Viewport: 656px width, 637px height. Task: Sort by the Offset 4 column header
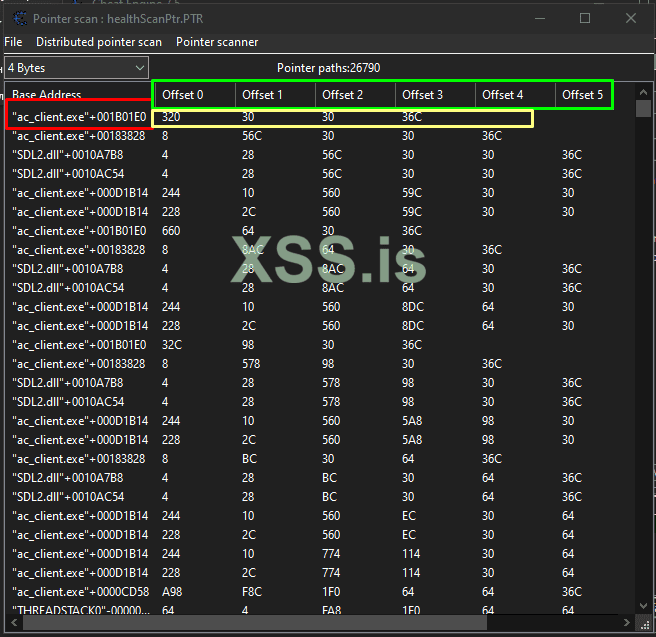515,95
